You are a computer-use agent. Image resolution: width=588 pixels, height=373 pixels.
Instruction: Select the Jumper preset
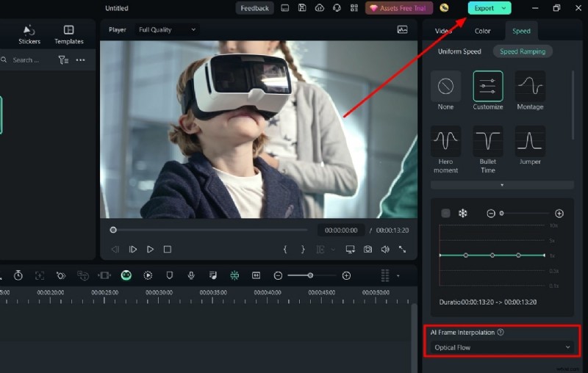[530, 146]
